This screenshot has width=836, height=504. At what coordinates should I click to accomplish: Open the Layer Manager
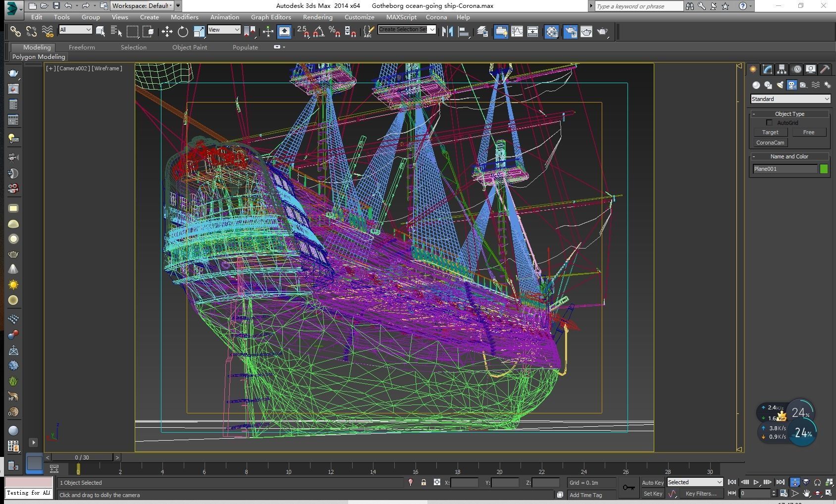click(482, 32)
